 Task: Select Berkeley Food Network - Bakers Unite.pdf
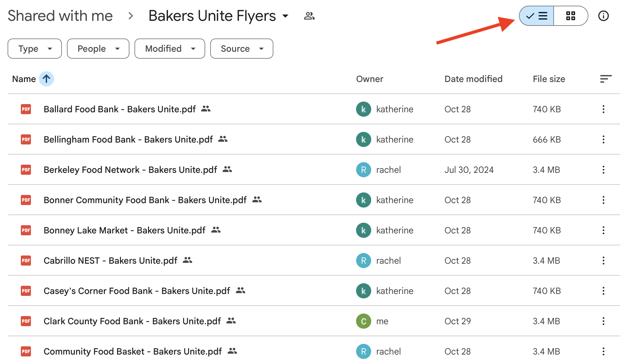click(130, 170)
